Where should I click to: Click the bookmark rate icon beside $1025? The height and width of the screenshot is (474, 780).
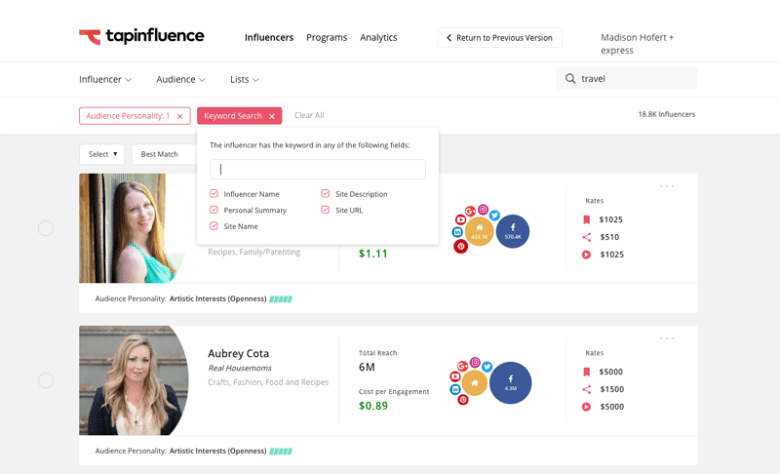[586, 220]
